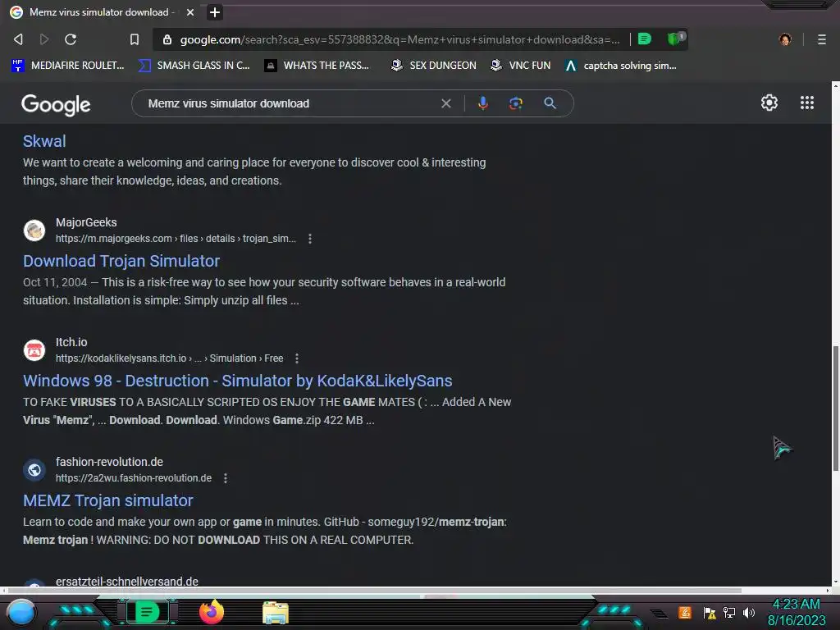The height and width of the screenshot is (630, 840).
Task: Open Download Trojan Simulator link
Action: [x=121, y=261]
